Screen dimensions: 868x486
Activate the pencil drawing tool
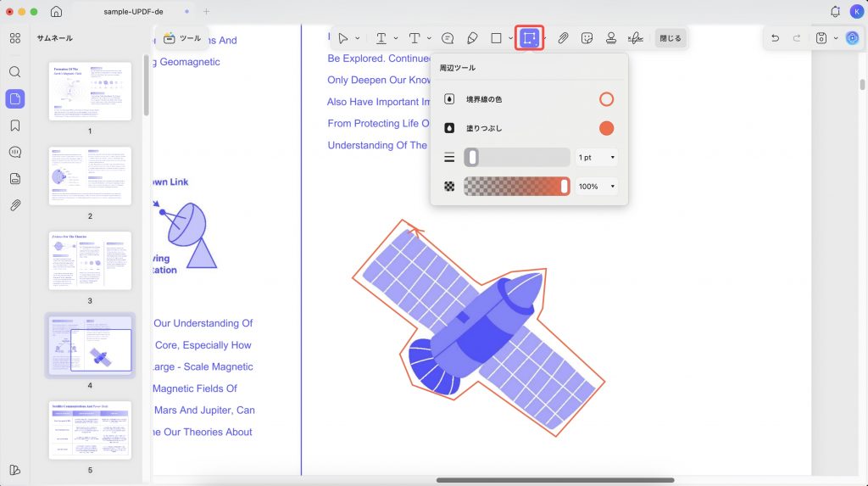(472, 38)
